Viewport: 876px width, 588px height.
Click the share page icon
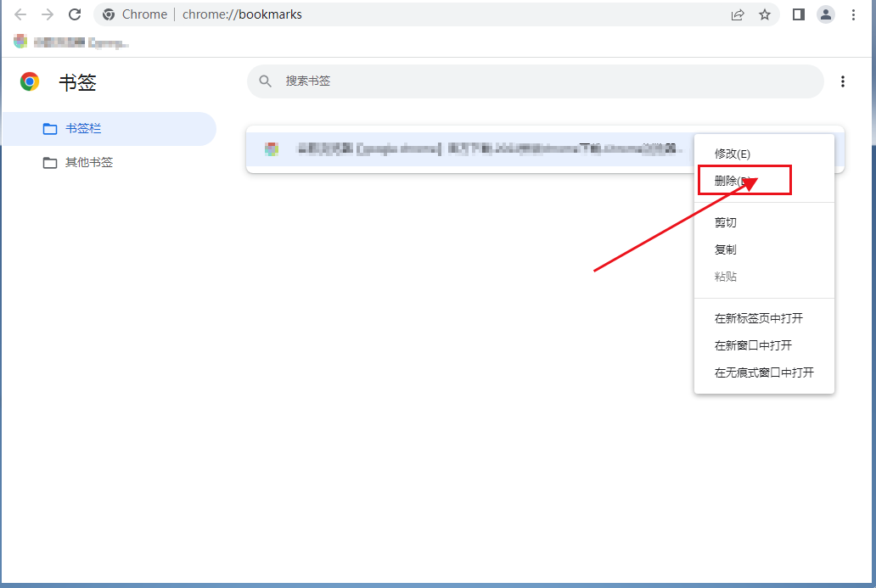[x=738, y=14]
